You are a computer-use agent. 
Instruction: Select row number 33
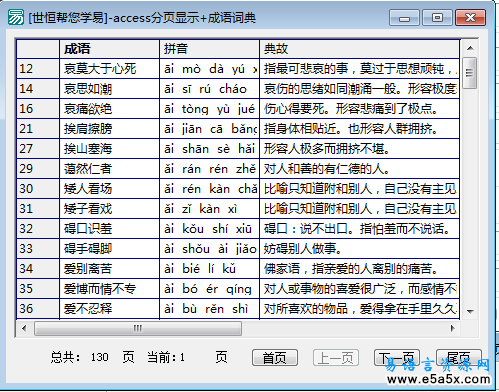38,249
